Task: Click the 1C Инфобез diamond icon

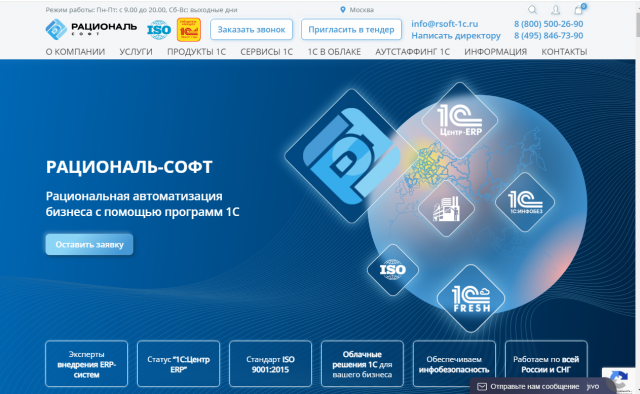Action: tap(525, 202)
